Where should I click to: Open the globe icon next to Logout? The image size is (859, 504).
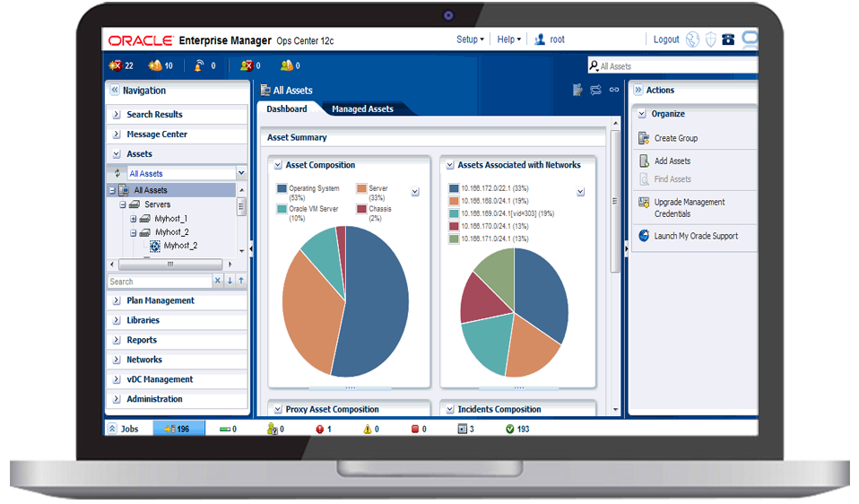pos(692,39)
